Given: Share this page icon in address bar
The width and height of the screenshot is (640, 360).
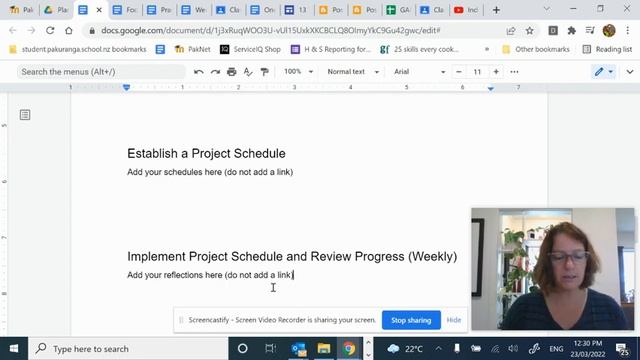Looking at the screenshot, I should click(x=511, y=31).
